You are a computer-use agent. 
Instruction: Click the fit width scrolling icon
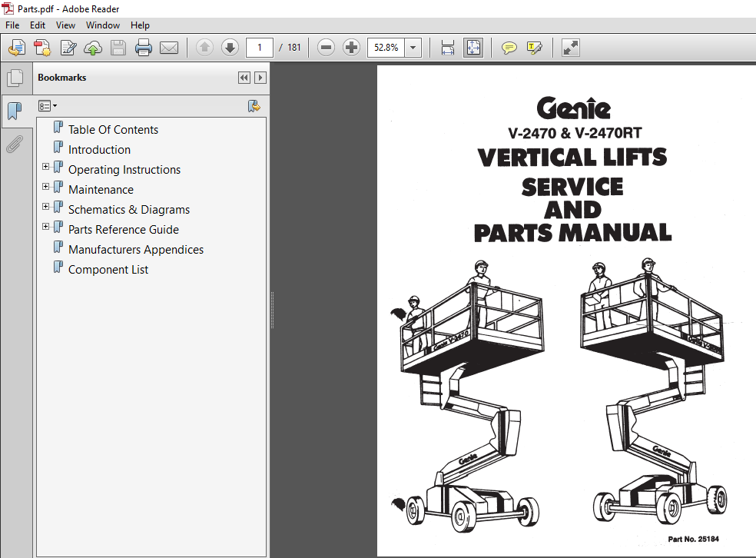click(x=448, y=48)
